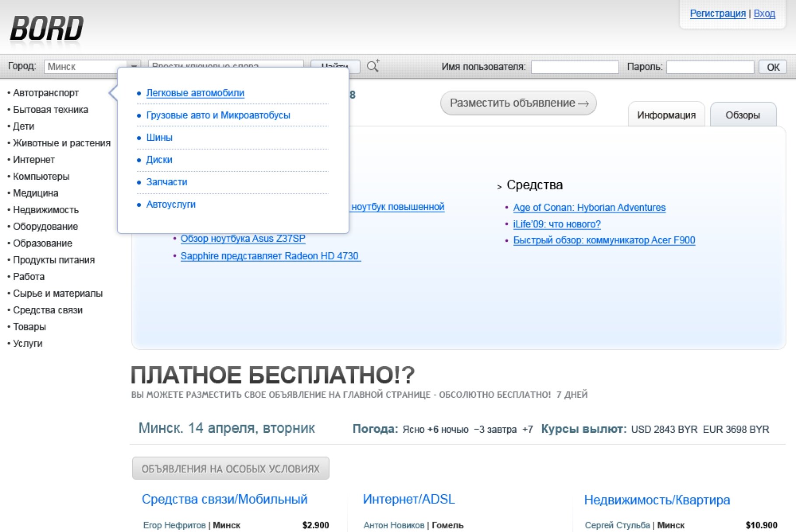
Task: Open the Бытовая техника category
Action: click(50, 110)
